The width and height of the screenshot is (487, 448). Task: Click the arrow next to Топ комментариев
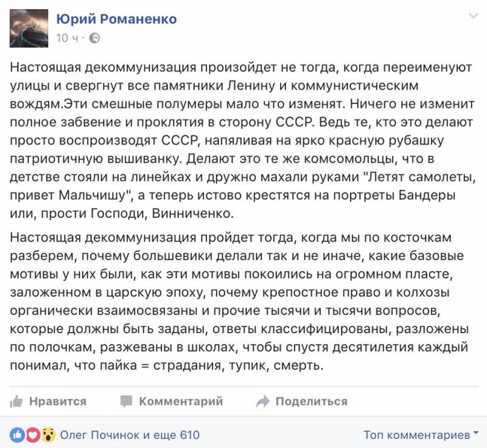[475, 432]
